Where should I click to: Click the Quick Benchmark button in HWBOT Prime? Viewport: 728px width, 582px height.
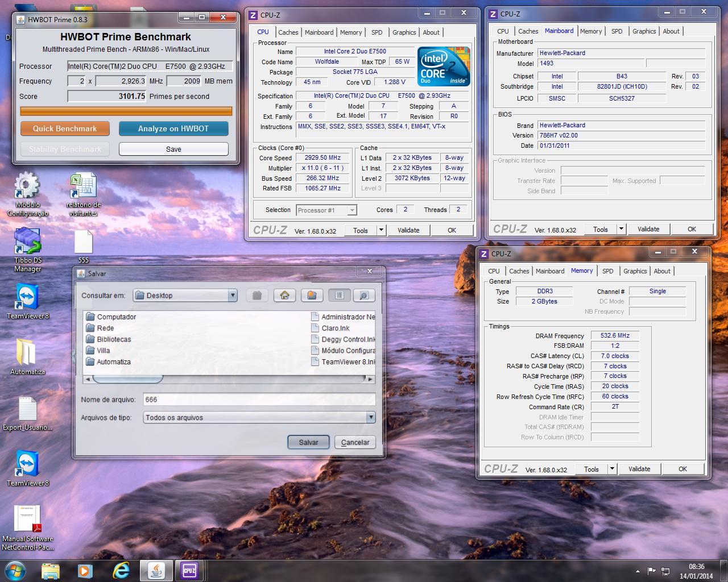(x=65, y=128)
